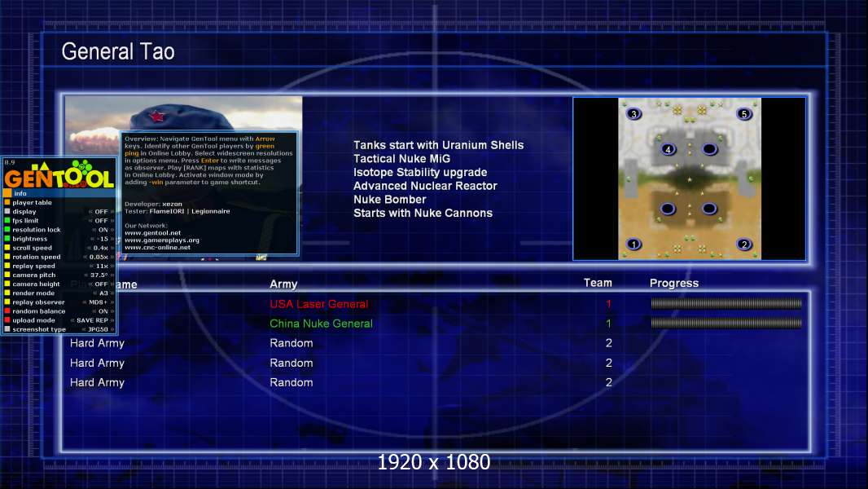Image resolution: width=868 pixels, height=489 pixels.
Task: Click the yellow square beside rotation speed
Action: coord(7,257)
